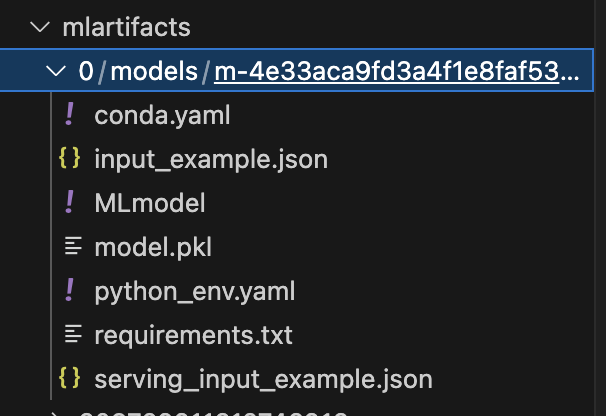Open input_example.json in the editor
606x416 pixels.
211,159
